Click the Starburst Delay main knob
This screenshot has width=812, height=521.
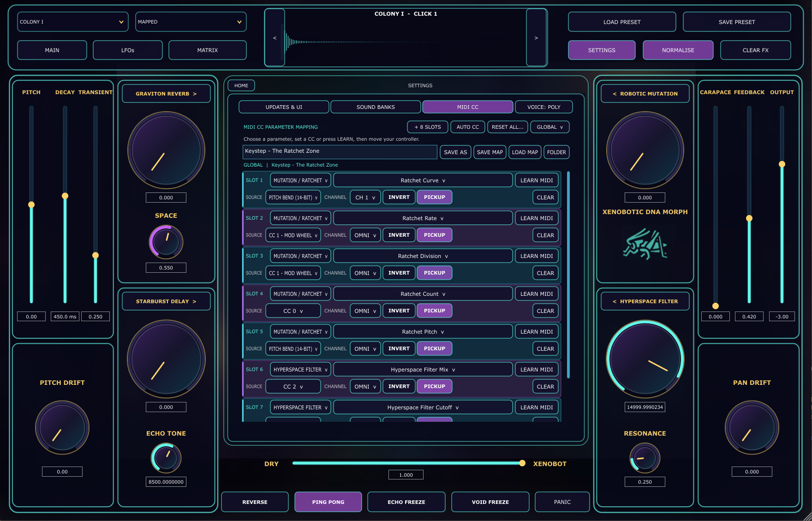166,359
